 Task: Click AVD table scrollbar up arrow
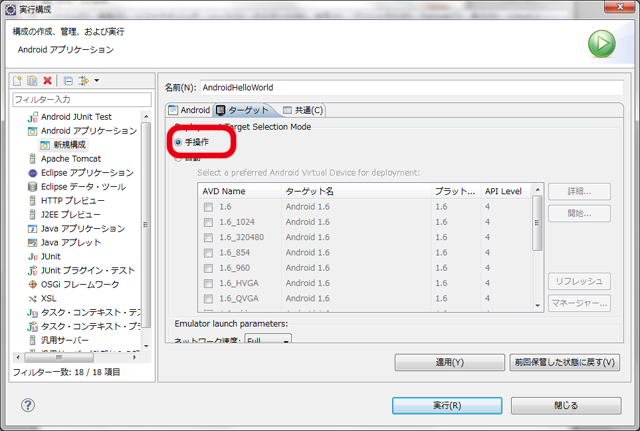click(538, 190)
